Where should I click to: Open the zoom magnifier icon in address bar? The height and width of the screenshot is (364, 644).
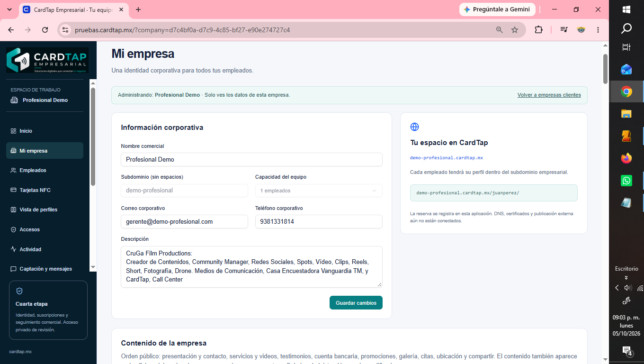click(500, 30)
